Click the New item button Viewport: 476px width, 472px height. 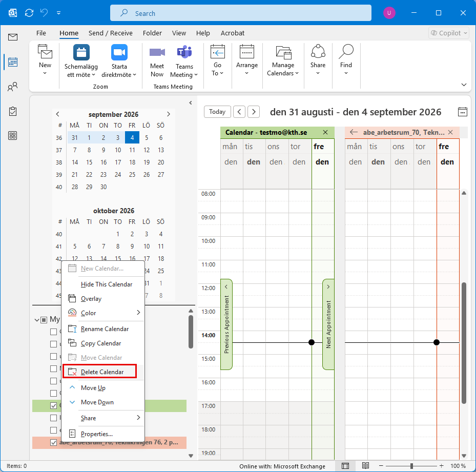click(45, 60)
